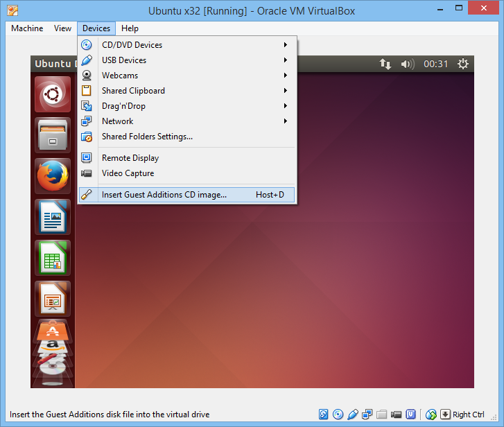
Task: Open the guest network indicator
Action: coord(385,64)
